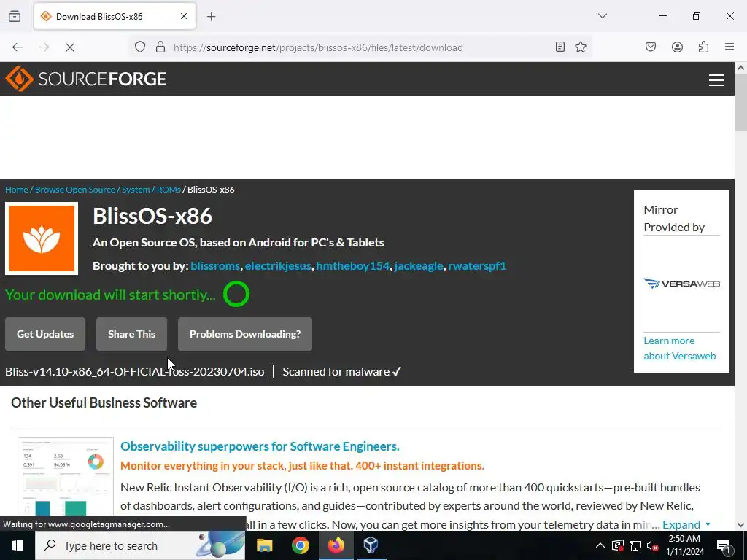Click the Get Updates button
The image size is (747, 560).
point(45,334)
